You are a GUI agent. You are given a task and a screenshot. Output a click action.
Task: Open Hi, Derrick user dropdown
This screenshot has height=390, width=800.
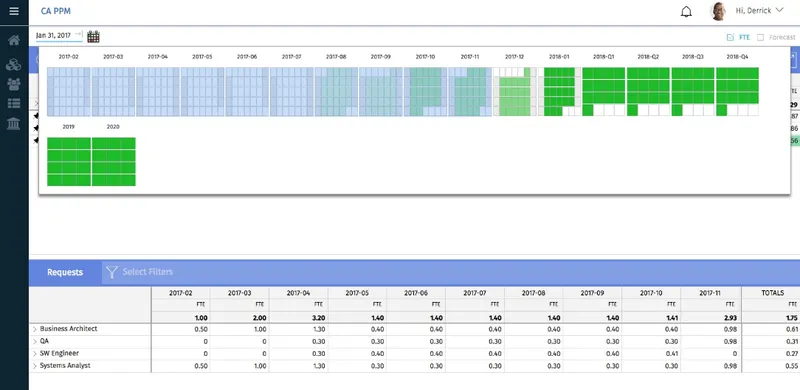(759, 10)
